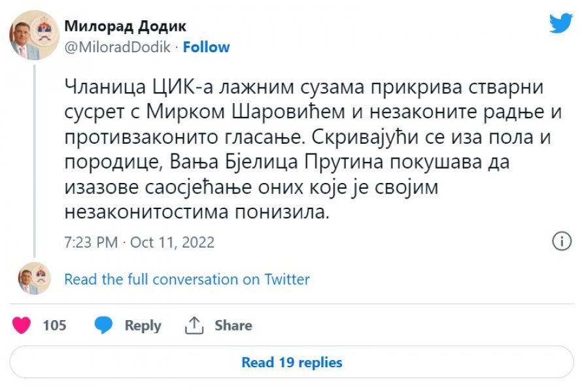The image size is (582, 392).
Task: Click the share arrow icon
Action: pyautogui.click(x=194, y=325)
